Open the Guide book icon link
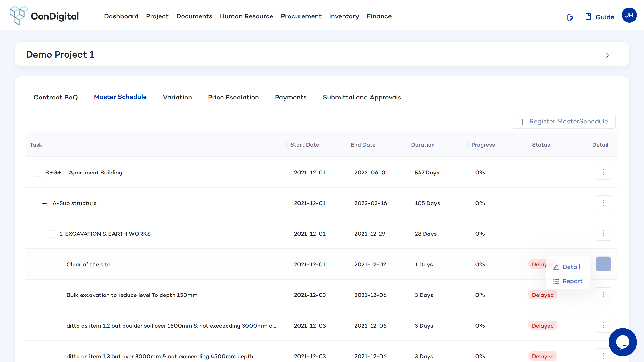 coord(588,17)
